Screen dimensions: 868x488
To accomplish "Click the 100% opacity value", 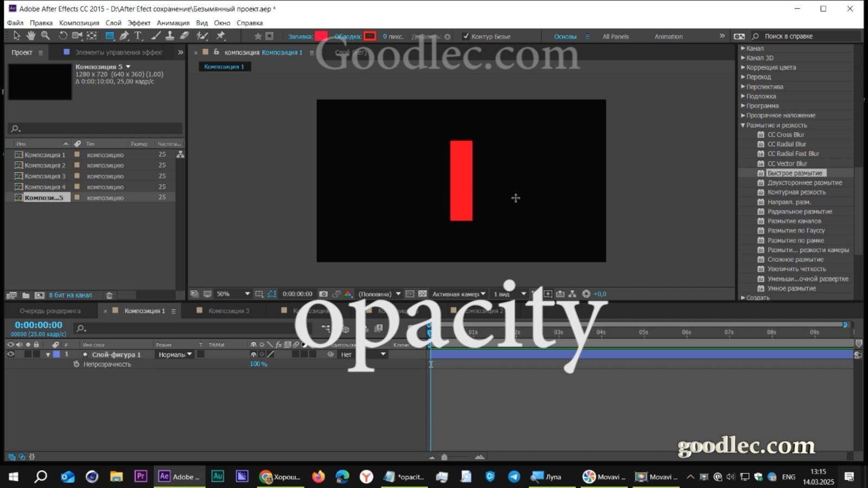I will tap(258, 364).
